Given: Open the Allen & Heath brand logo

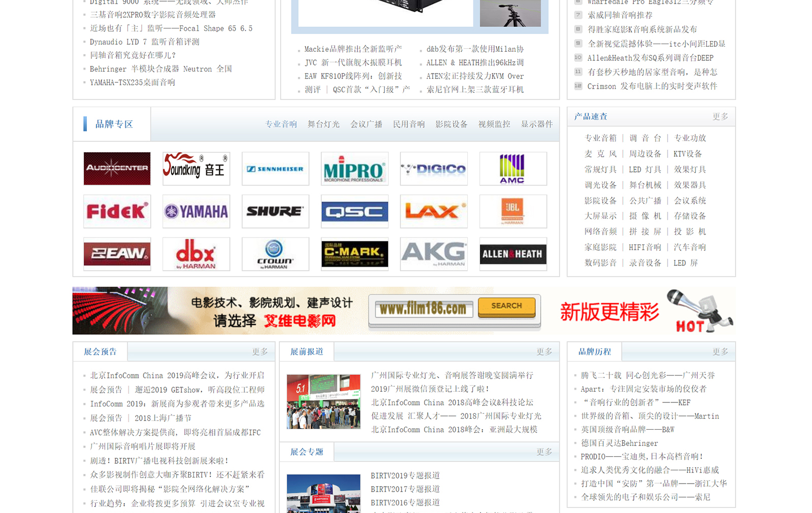Looking at the screenshot, I should click(513, 254).
